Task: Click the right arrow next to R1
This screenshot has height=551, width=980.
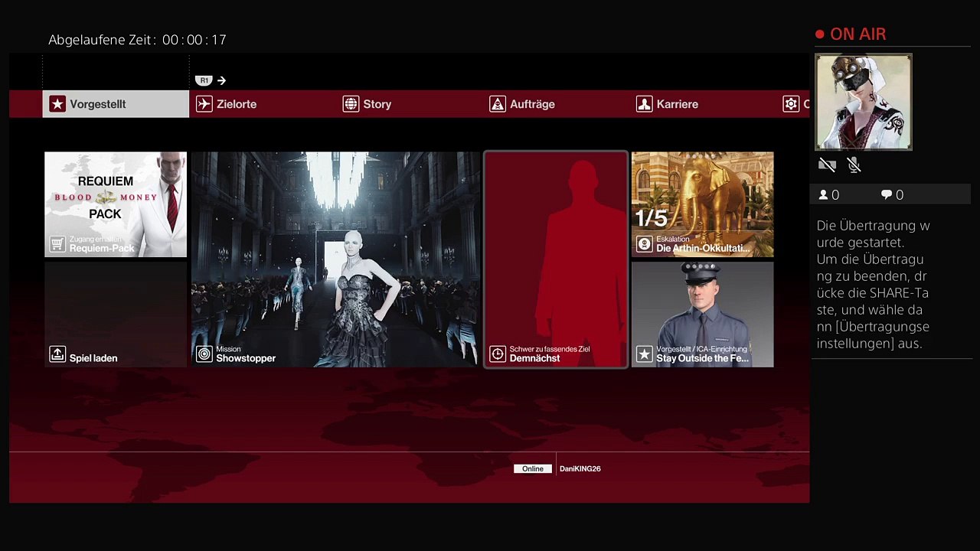Action: pyautogui.click(x=221, y=80)
